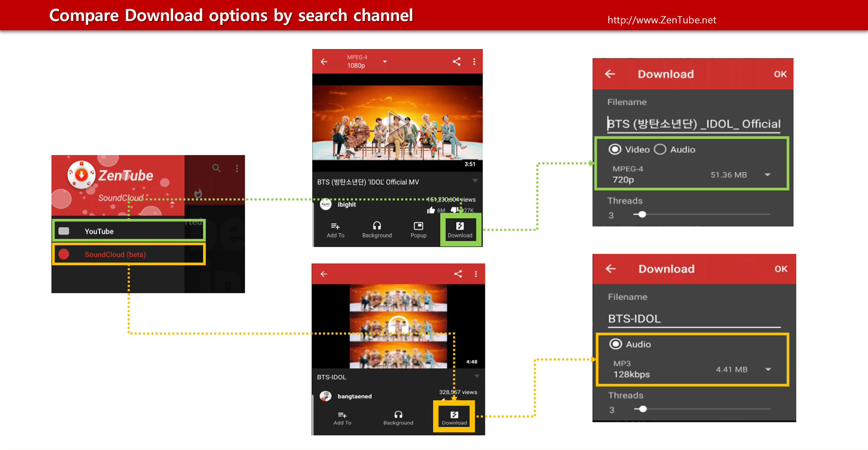
Task: Expand the MPEG-4 1080p quality dropdown
Action: tap(384, 62)
